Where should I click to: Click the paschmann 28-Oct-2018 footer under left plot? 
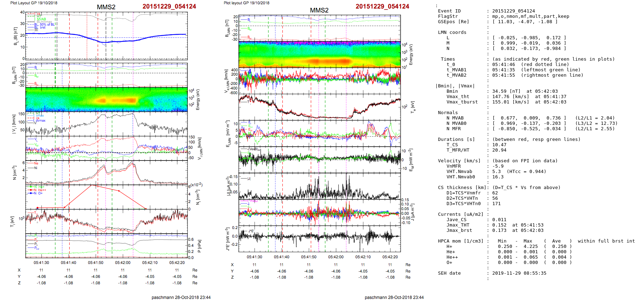(x=181, y=298)
